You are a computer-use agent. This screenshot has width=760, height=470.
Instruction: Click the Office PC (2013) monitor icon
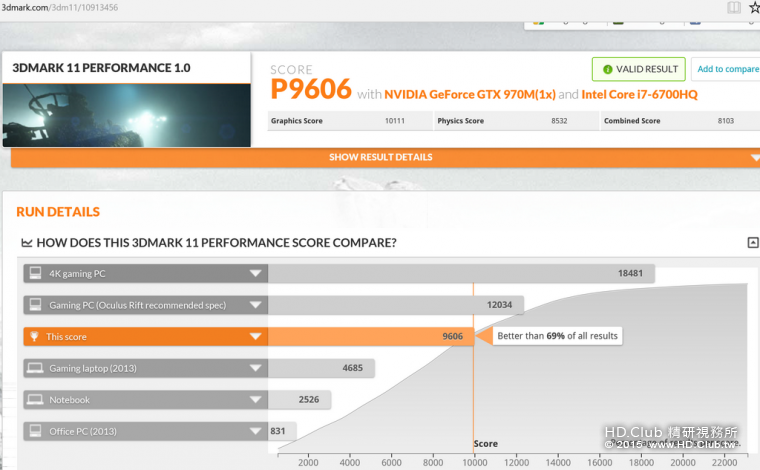click(35, 431)
